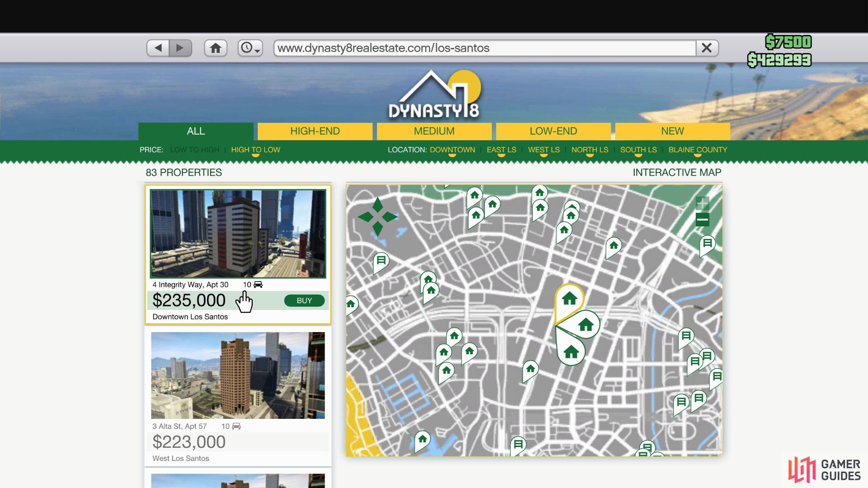The image size is (868, 488).
Task: Click the INTERACTIVE MAP heading
Action: pos(677,173)
